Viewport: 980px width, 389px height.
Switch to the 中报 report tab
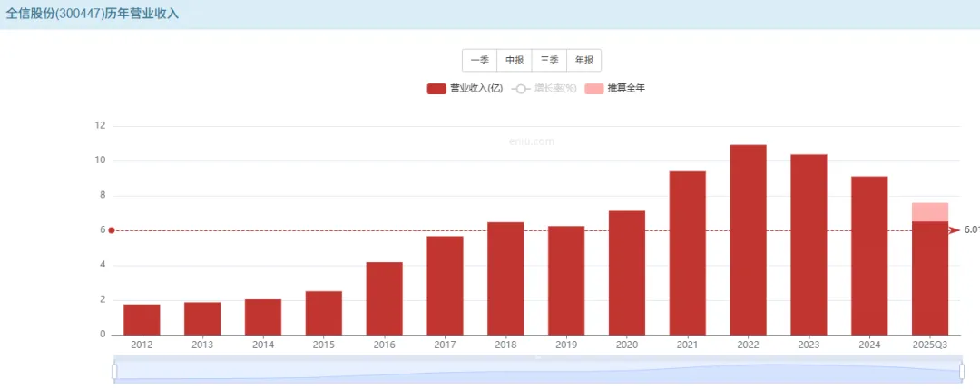(x=514, y=61)
